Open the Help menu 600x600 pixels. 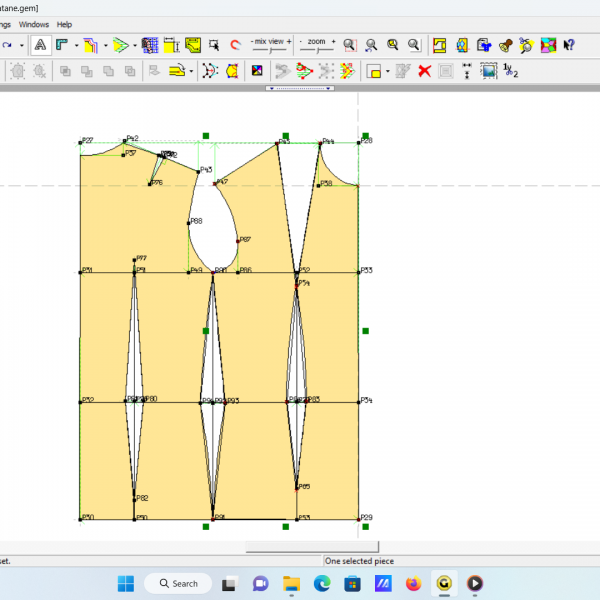point(64,24)
